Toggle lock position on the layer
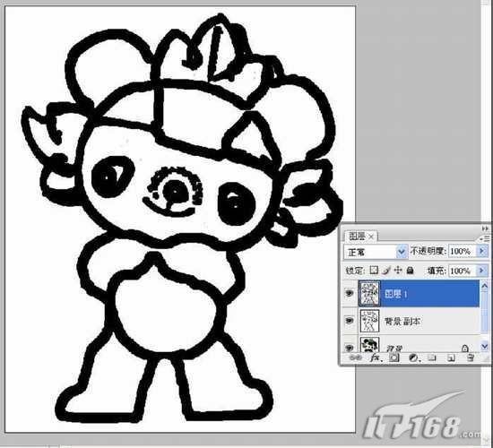 [x=398, y=270]
